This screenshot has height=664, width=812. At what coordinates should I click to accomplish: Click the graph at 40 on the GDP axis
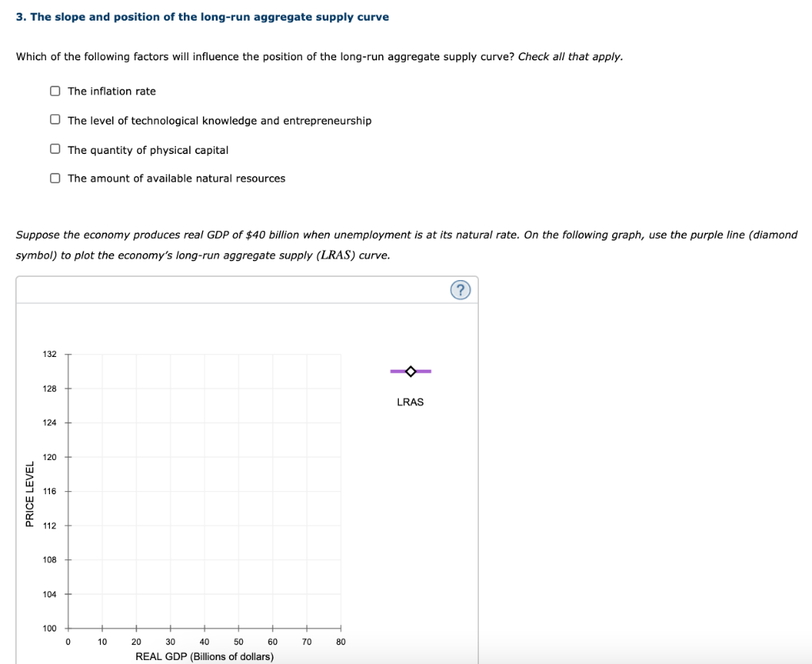coord(205,492)
